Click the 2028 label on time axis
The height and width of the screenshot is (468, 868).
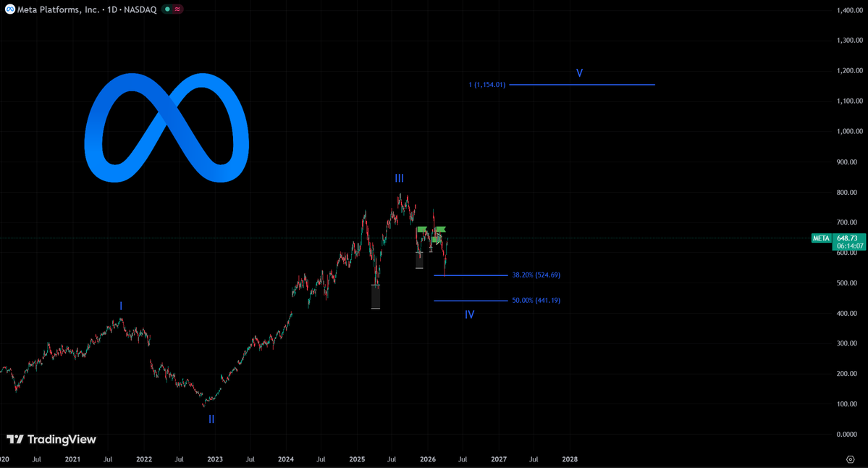click(570, 459)
